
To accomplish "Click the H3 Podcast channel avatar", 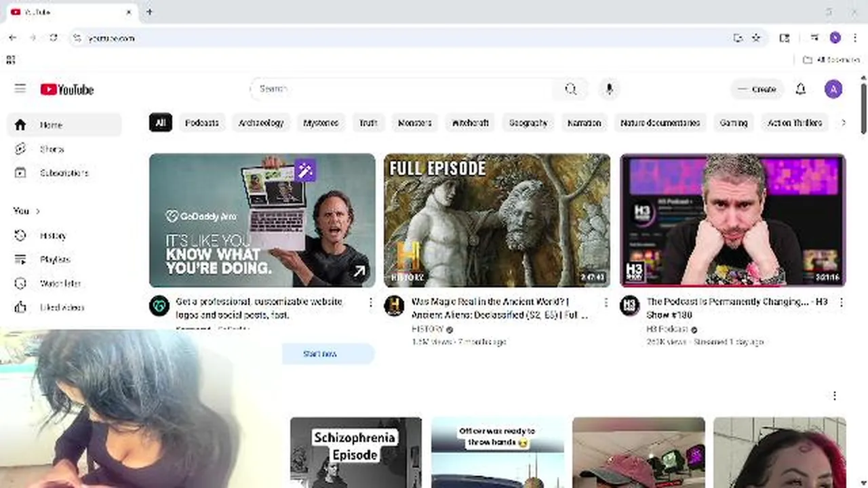I will [629, 306].
